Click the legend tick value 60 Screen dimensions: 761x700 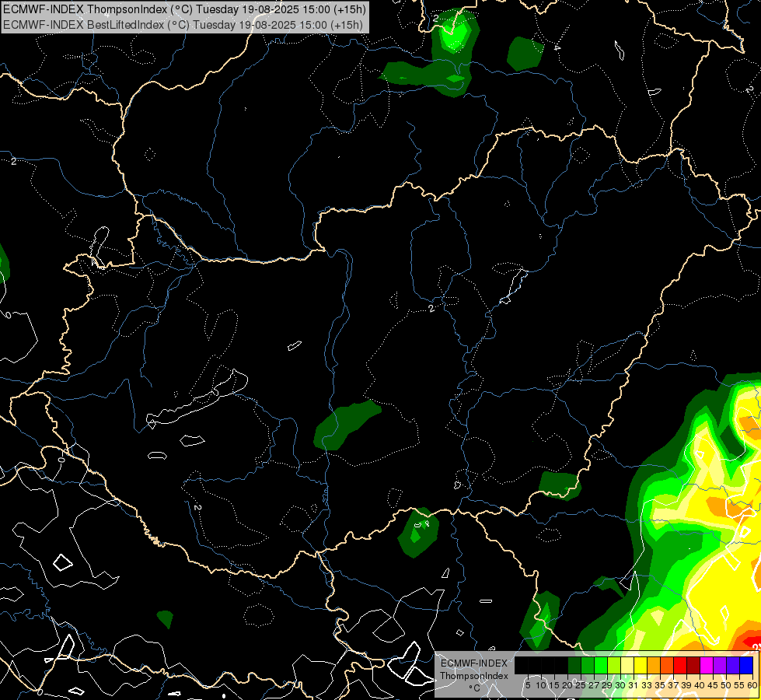(752, 685)
